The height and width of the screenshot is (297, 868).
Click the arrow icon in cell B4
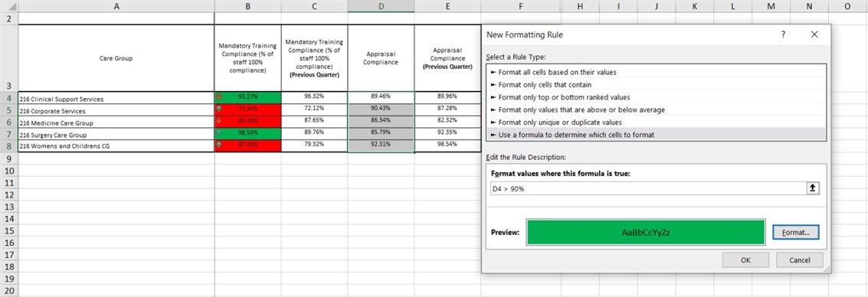[219, 96]
